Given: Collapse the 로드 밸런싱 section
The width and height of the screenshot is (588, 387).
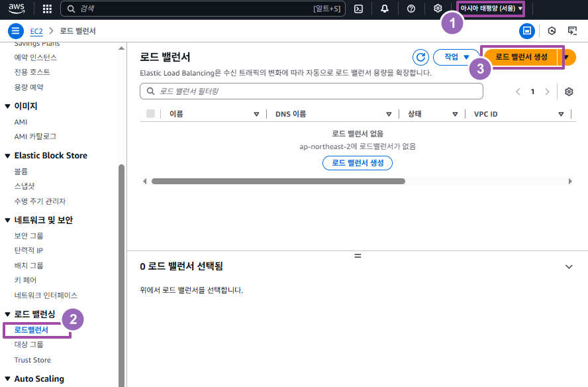Looking at the screenshot, I should point(7,314).
